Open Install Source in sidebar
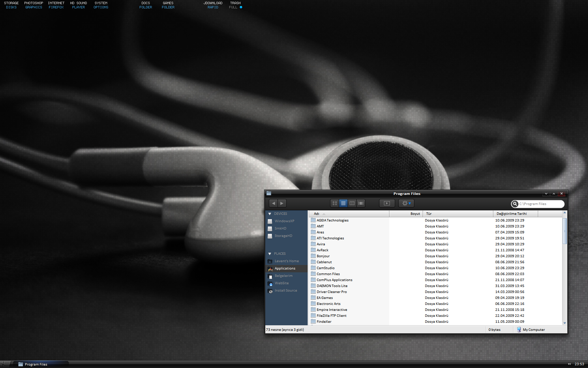The width and height of the screenshot is (588, 368). coord(286,291)
